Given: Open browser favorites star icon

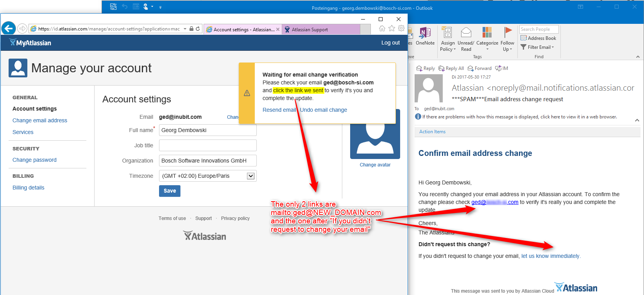Looking at the screenshot, I should (x=392, y=29).
